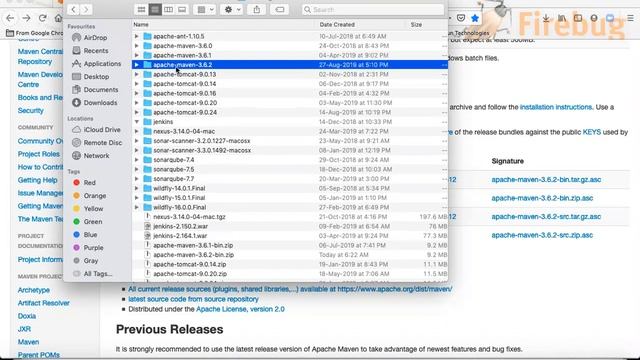Open apache-maven-3.6.2-bin.tar.gz.asc link

(x=546, y=180)
